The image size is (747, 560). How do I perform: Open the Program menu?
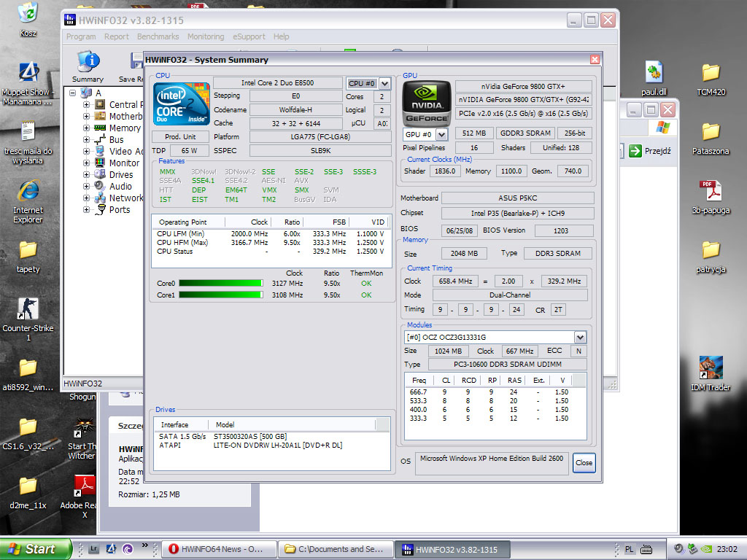click(81, 36)
